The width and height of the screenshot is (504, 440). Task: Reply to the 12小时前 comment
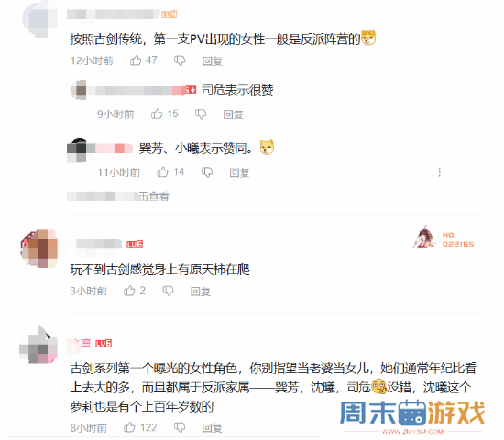(213, 60)
